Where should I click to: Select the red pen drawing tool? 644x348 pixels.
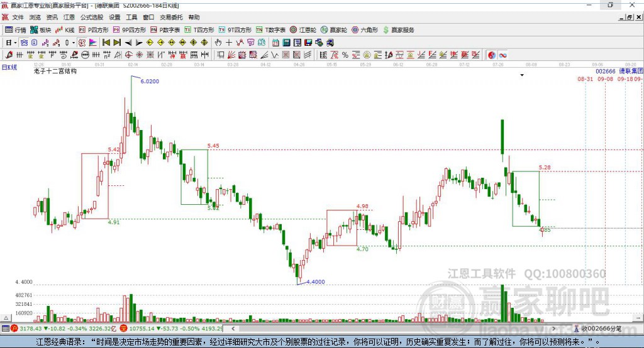[9, 55]
